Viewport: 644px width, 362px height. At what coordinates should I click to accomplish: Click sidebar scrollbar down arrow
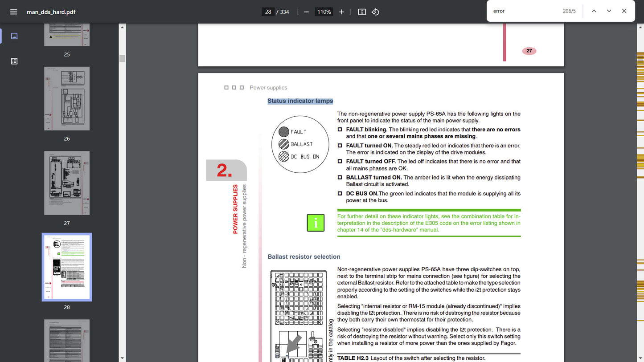point(122,358)
